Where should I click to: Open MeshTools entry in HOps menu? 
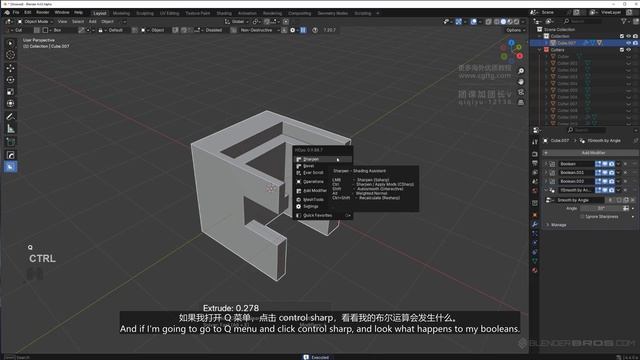click(x=322, y=200)
